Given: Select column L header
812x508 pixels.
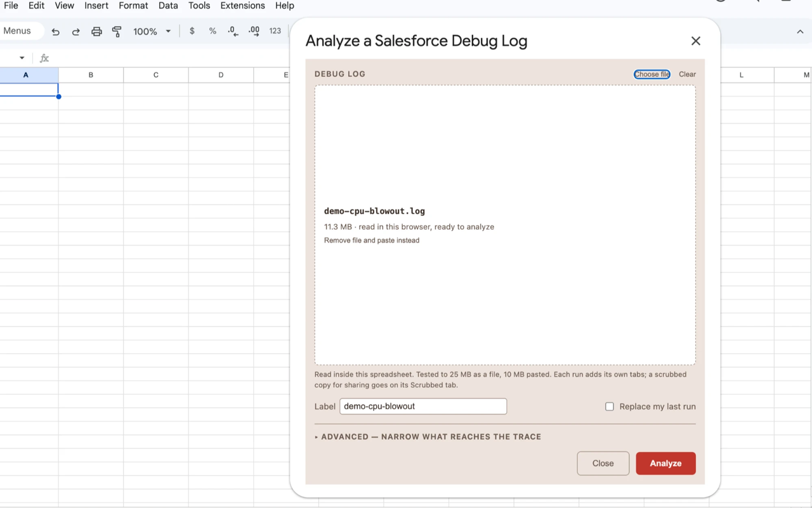Looking at the screenshot, I should click(742, 75).
